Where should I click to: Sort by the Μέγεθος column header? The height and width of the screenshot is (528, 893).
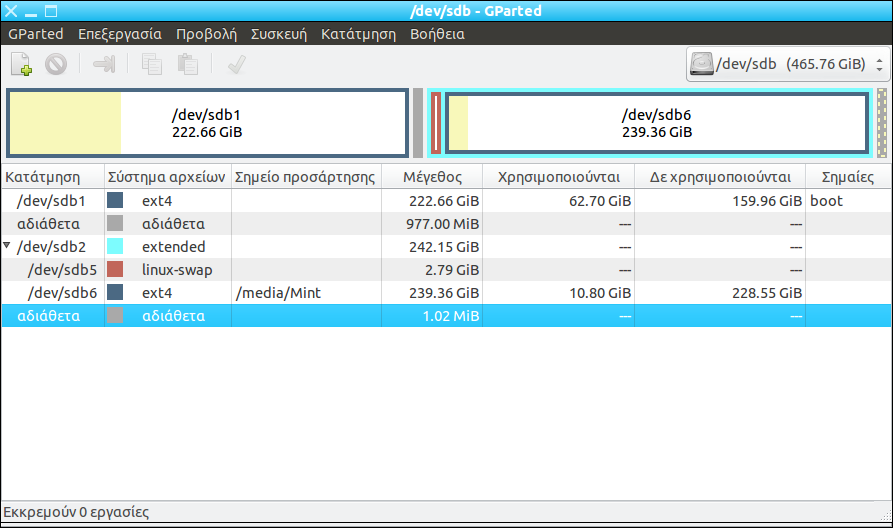point(431,177)
